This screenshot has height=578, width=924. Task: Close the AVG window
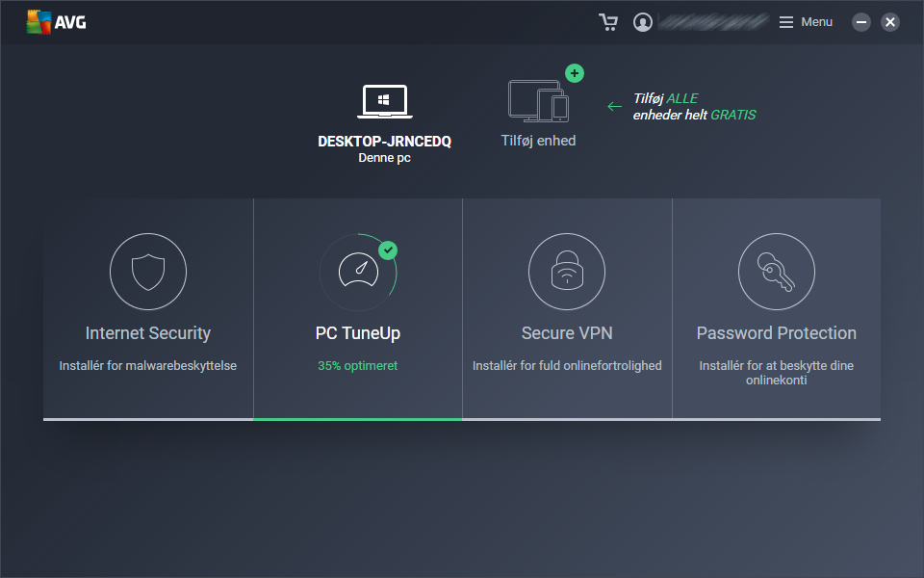click(889, 22)
